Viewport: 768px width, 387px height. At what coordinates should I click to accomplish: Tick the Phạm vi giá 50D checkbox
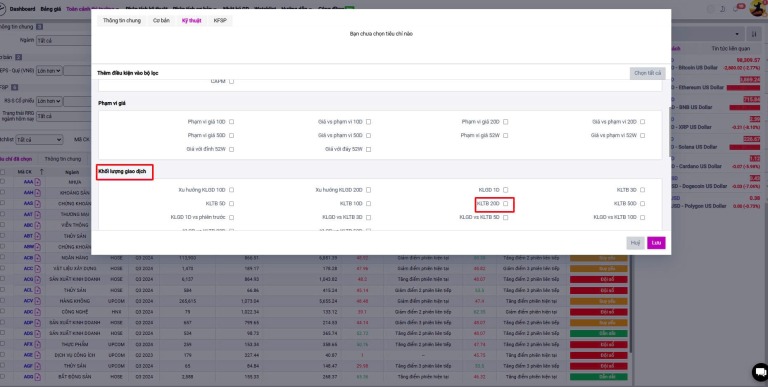[231, 135]
